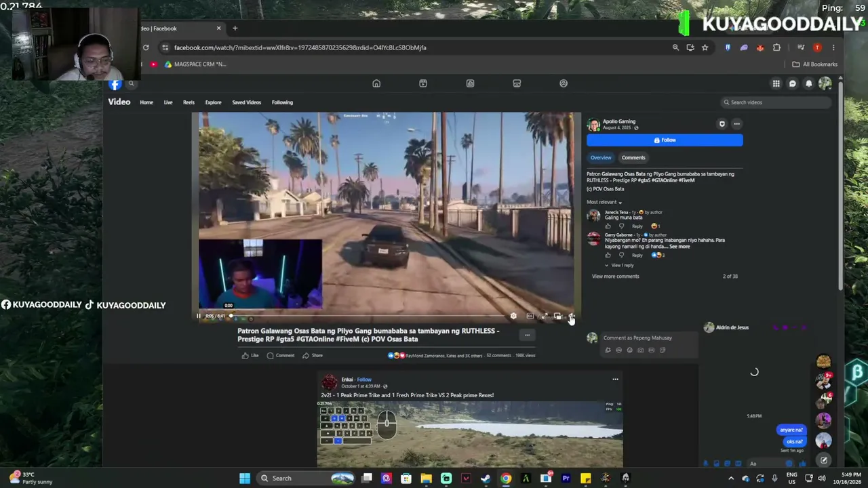Open the Messenger icon in header
The width and height of the screenshot is (868, 488).
coord(792,83)
